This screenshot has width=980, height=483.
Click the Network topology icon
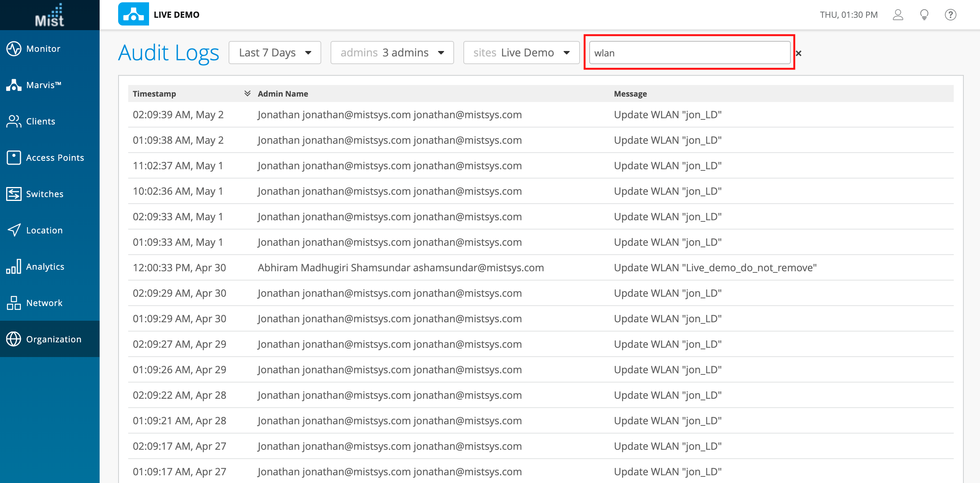(x=14, y=303)
